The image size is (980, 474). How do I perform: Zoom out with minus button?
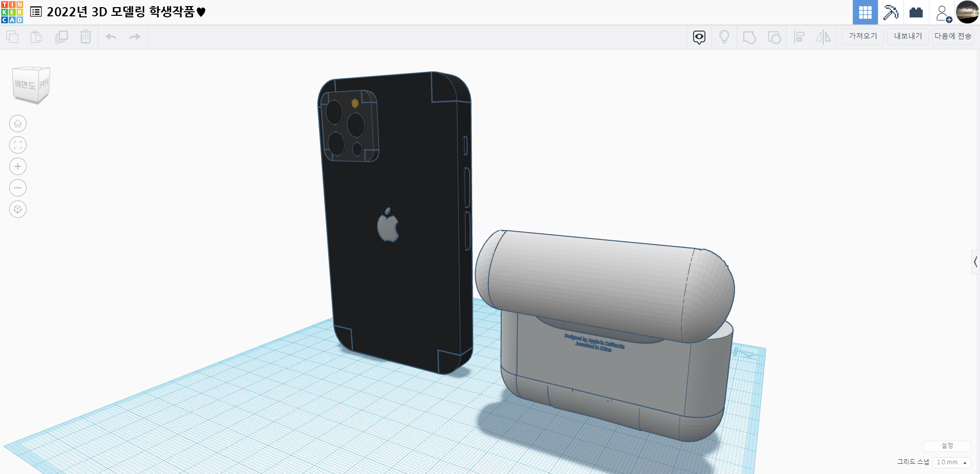pyautogui.click(x=18, y=188)
